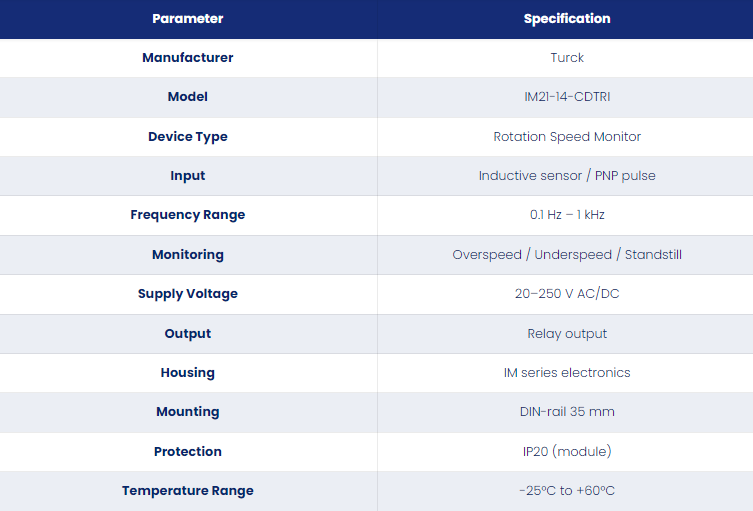This screenshot has width=753, height=511.
Task: Select the "Housing" parameter cell
Action: coord(188,373)
